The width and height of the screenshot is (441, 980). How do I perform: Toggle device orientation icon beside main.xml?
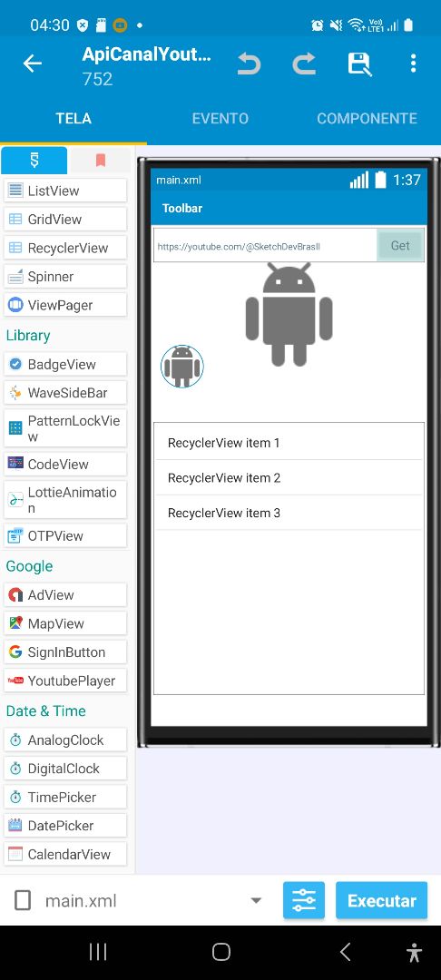point(23,901)
